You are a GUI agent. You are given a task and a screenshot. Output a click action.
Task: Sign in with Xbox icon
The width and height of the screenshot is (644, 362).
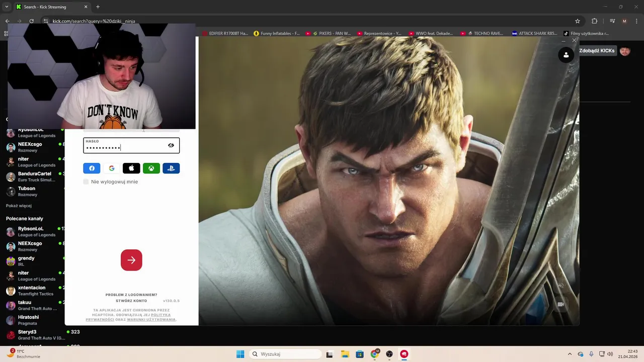point(151,168)
